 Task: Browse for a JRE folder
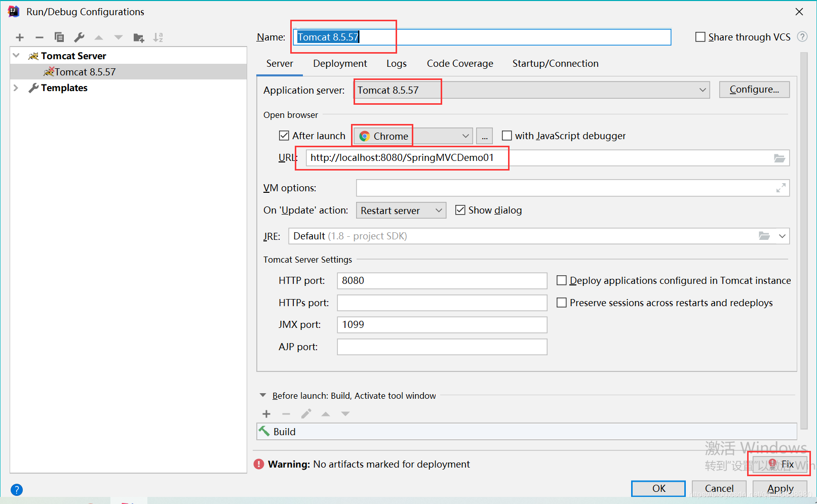[764, 236]
